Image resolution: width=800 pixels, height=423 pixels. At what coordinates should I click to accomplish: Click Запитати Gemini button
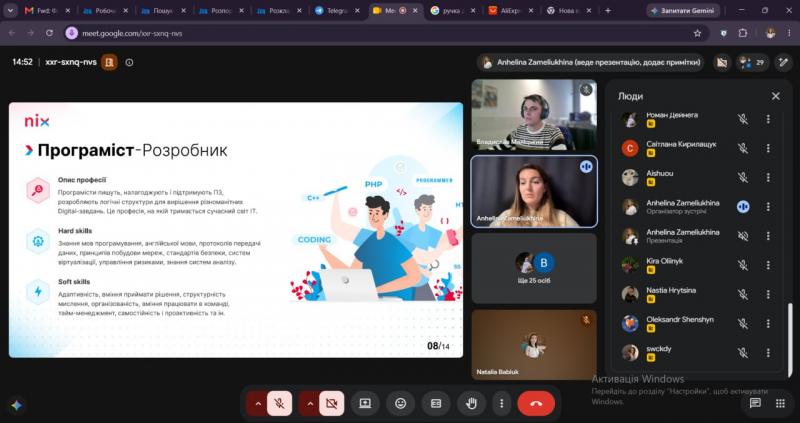tap(683, 10)
